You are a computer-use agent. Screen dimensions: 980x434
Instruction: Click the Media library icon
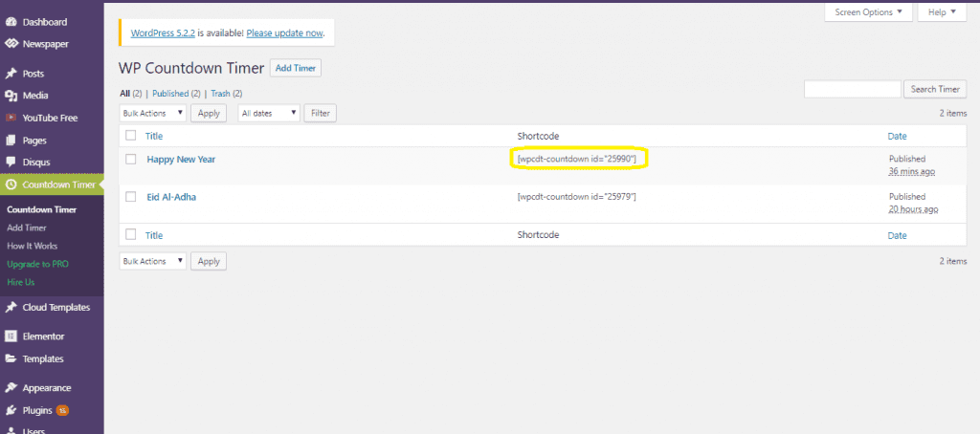[x=11, y=96]
